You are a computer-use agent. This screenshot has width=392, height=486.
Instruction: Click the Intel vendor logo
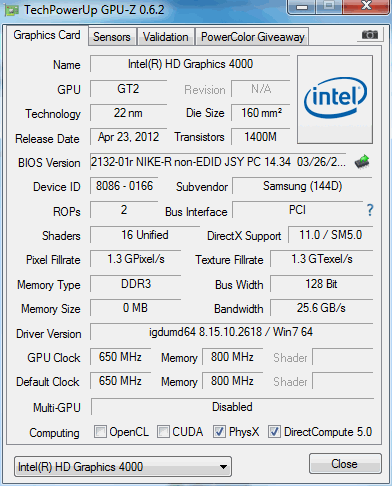click(x=335, y=100)
